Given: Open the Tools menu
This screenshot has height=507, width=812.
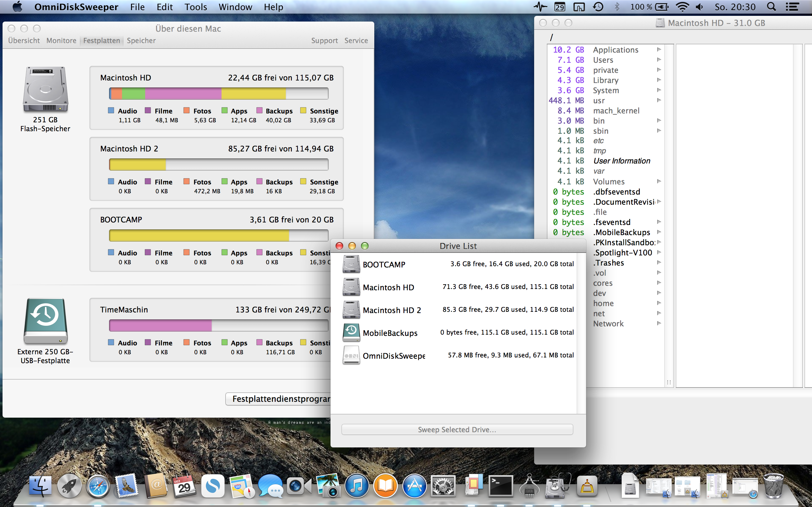Looking at the screenshot, I should point(196,7).
